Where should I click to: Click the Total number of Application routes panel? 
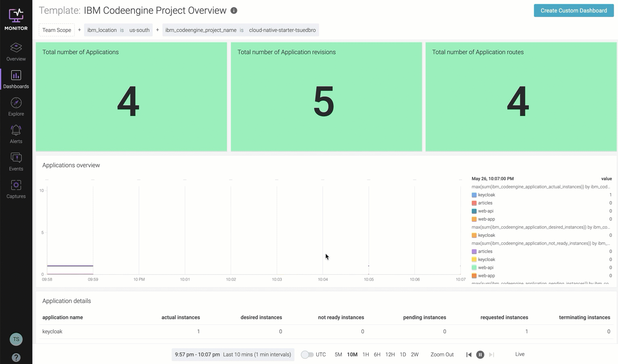tap(521, 97)
